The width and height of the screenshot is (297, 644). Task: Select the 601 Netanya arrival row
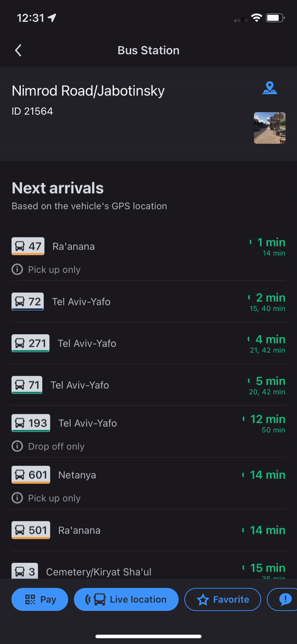click(148, 475)
